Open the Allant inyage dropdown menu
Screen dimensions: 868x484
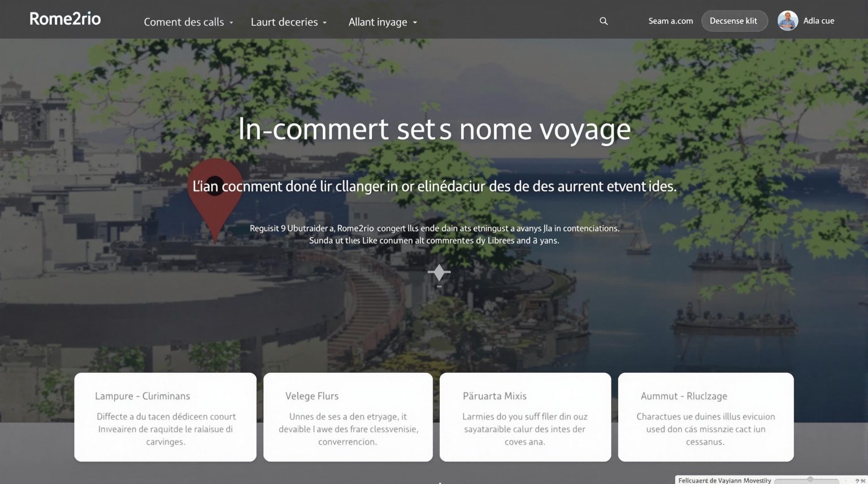pos(383,22)
